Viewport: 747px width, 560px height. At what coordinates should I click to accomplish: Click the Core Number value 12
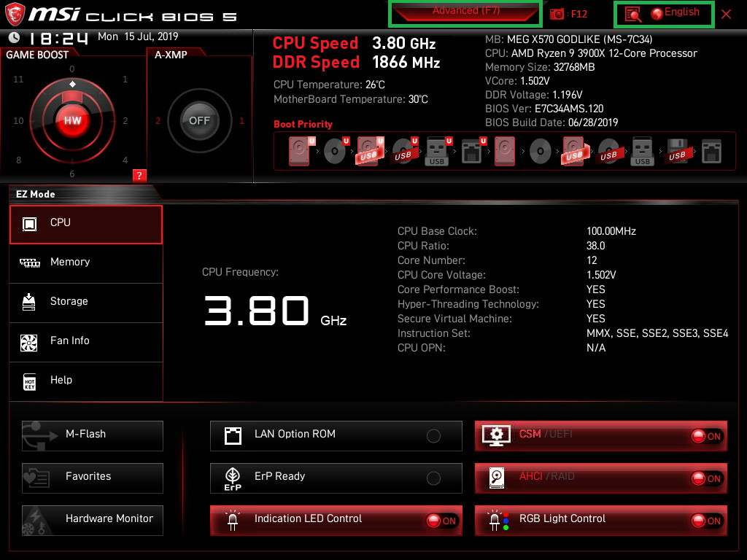coord(592,260)
